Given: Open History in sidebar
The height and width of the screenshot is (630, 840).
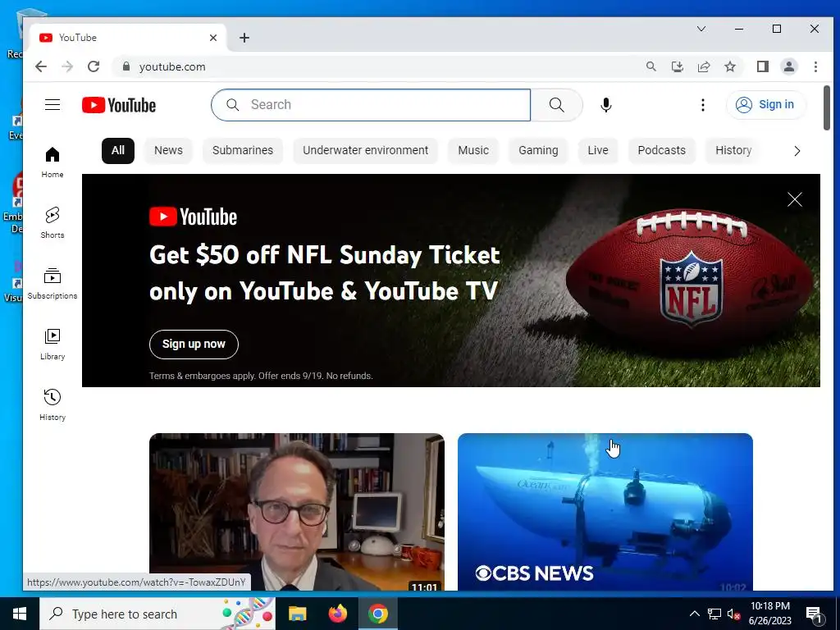Looking at the screenshot, I should pyautogui.click(x=52, y=405).
